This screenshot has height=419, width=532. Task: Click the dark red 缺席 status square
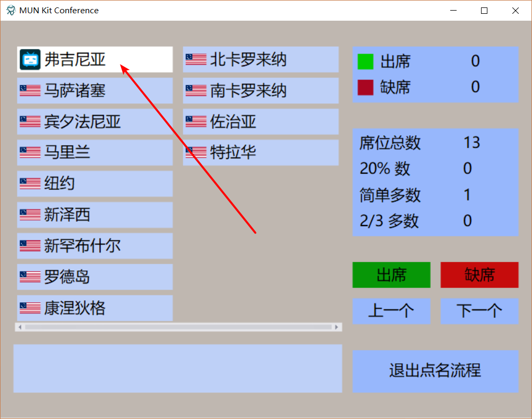(x=367, y=87)
